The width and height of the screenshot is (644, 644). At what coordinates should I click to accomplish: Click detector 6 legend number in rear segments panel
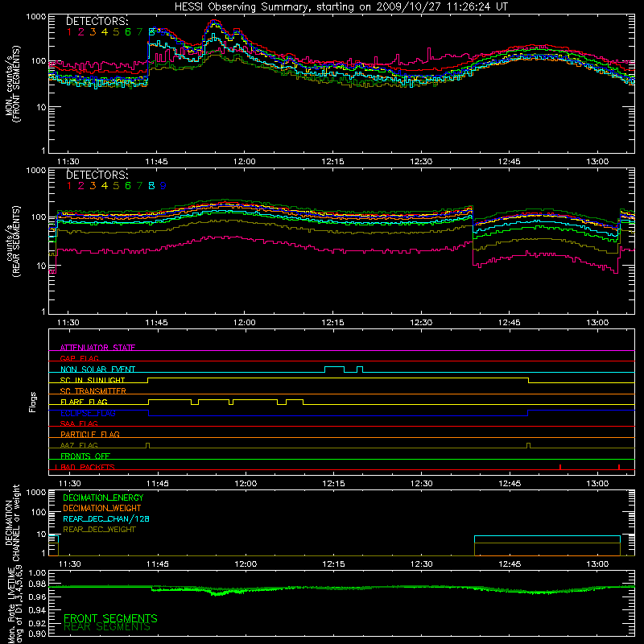pos(128,186)
